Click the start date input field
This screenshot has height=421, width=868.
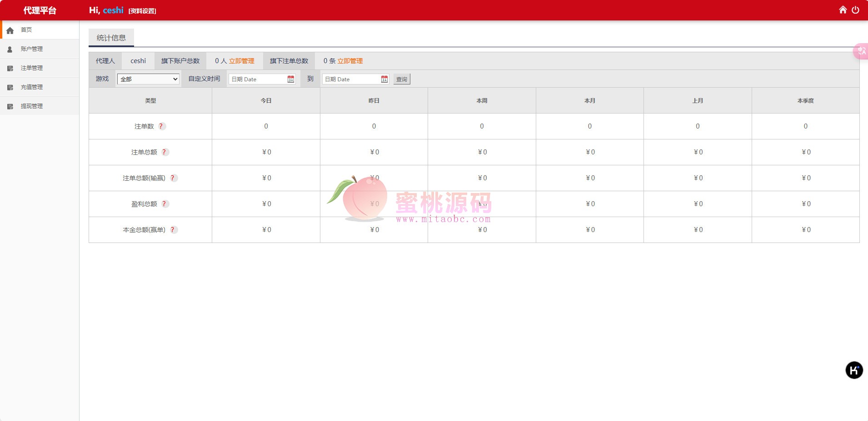pos(258,79)
